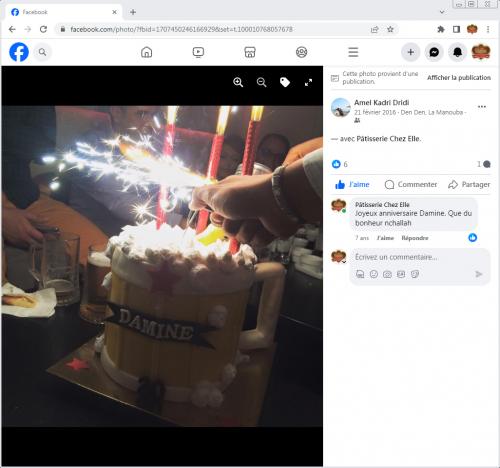The width and height of the screenshot is (500, 468).
Task: Reply to comment with Répondre
Action: click(x=415, y=238)
